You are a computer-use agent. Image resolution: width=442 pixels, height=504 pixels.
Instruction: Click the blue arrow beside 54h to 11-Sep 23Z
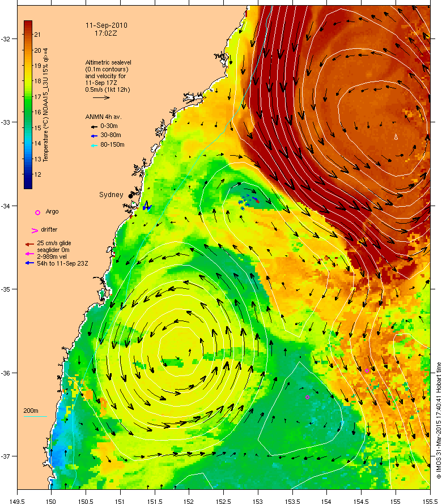pyautogui.click(x=29, y=263)
